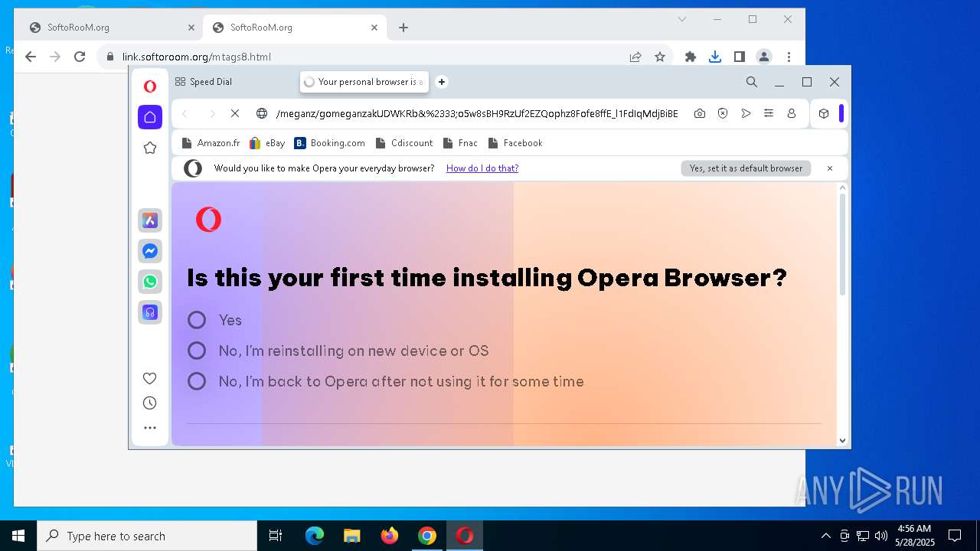Go back in Chrome window
The width and height of the screenshot is (980, 551).
31,57
